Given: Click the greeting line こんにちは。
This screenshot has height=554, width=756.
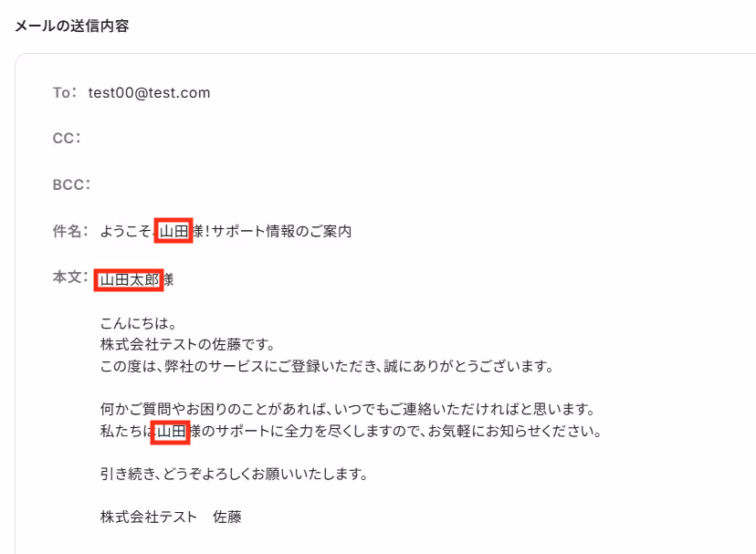Looking at the screenshot, I should click(139, 323).
